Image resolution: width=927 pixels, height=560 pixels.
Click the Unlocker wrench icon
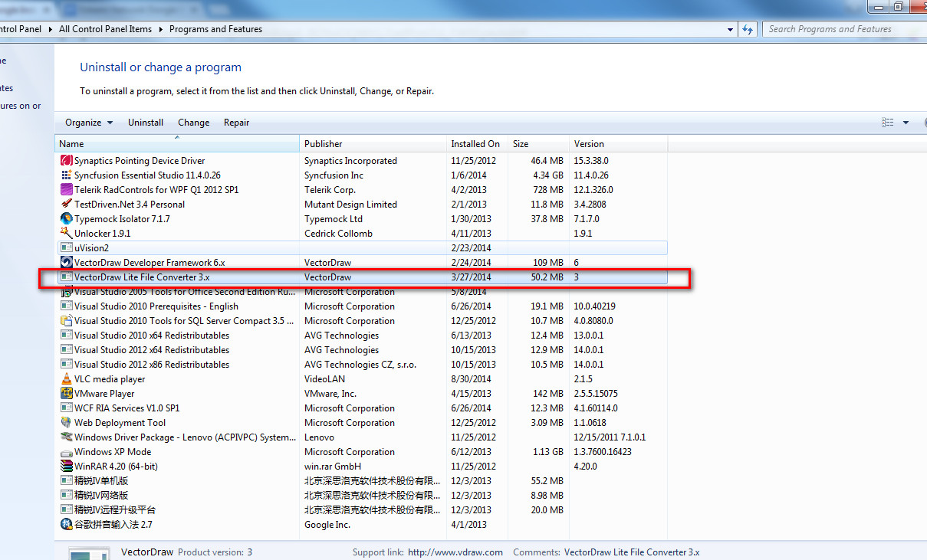click(x=67, y=233)
